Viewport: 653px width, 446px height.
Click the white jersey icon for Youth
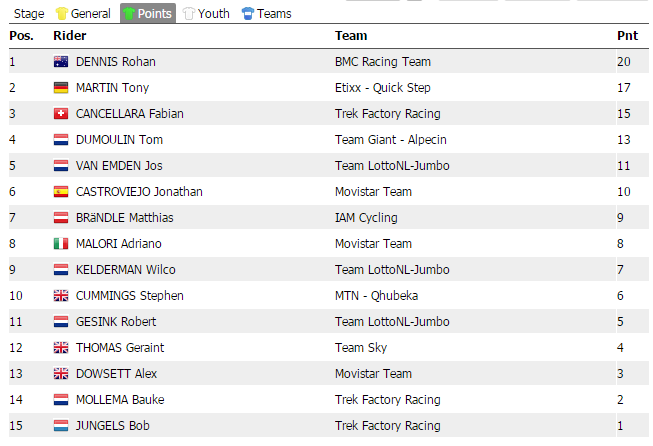pyautogui.click(x=188, y=14)
